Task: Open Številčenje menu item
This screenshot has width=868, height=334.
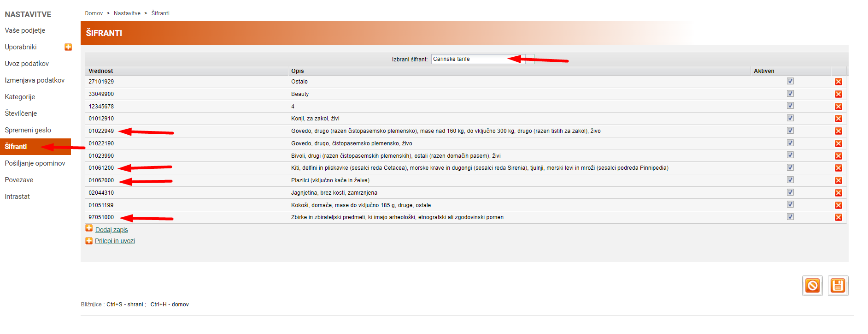Action: coord(21,113)
